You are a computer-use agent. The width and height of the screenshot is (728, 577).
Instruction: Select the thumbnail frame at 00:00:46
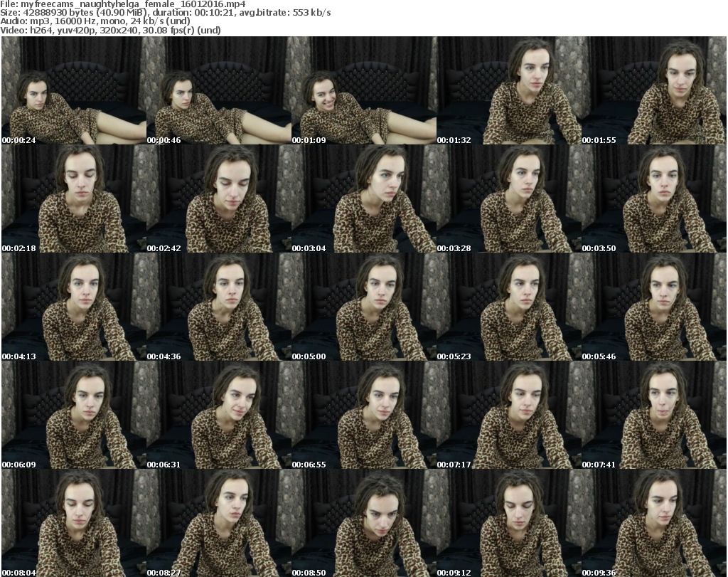coord(219,90)
